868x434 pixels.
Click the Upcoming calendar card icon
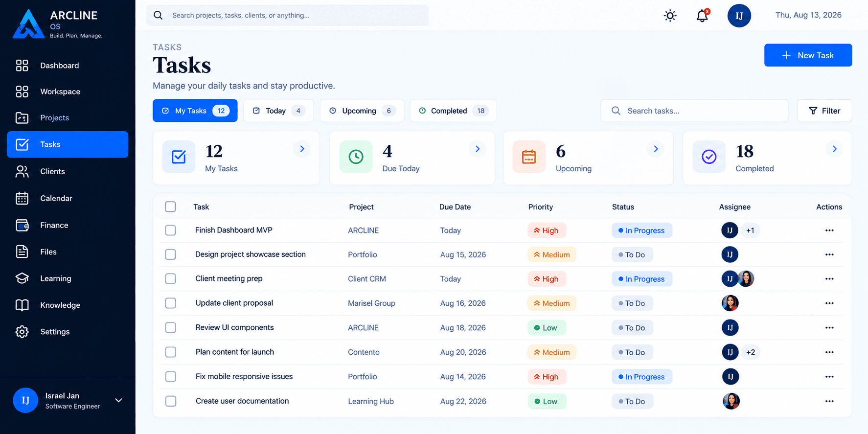coord(529,157)
